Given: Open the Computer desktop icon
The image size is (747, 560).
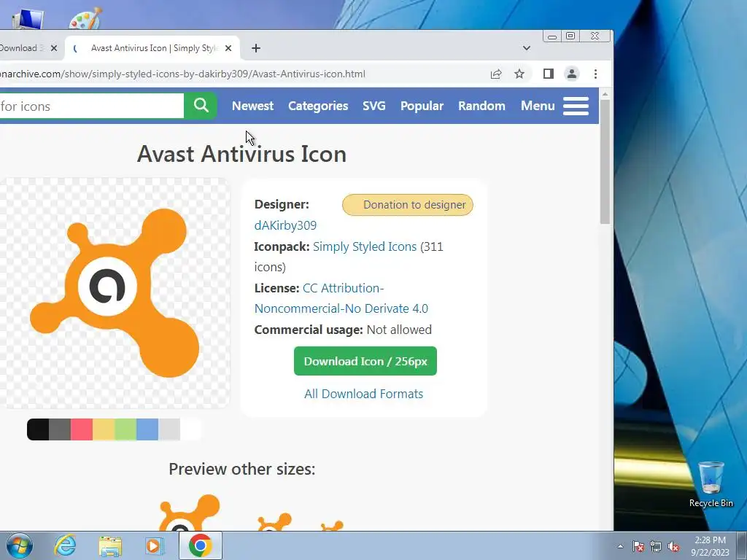Looking at the screenshot, I should [x=28, y=19].
